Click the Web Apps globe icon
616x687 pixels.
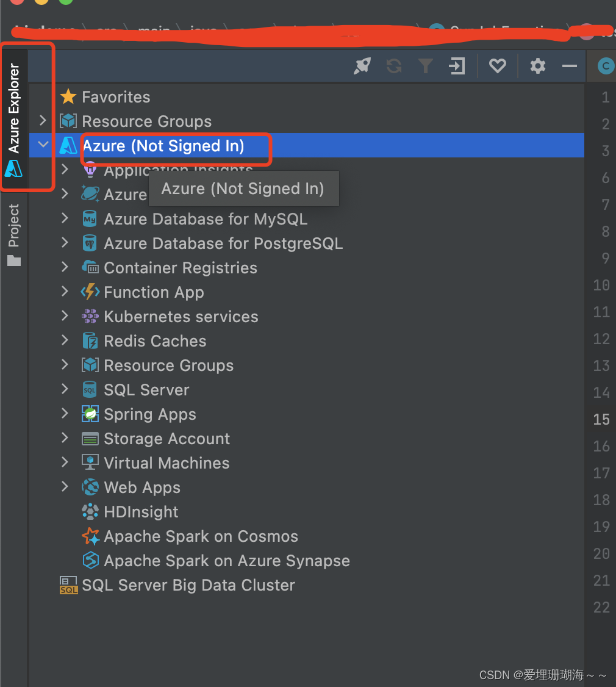point(90,487)
